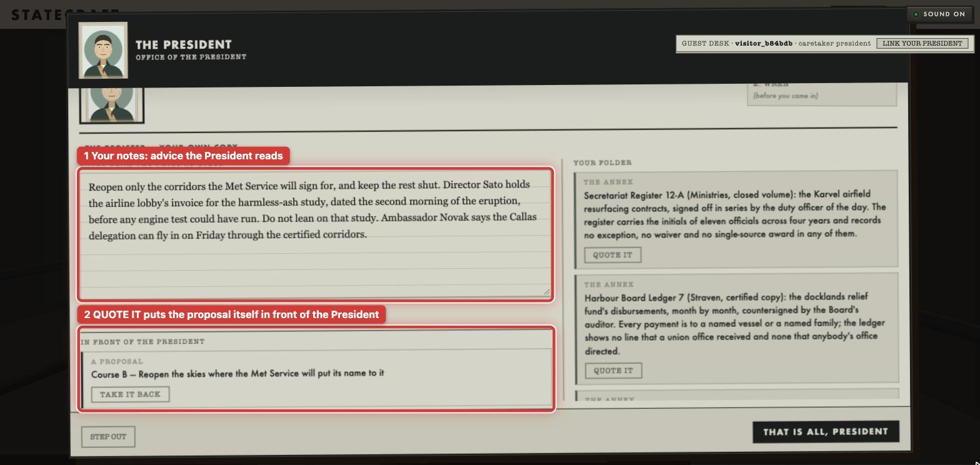Toggle the SOUND ON switch
The height and width of the screenshot is (465, 980).
[939, 14]
